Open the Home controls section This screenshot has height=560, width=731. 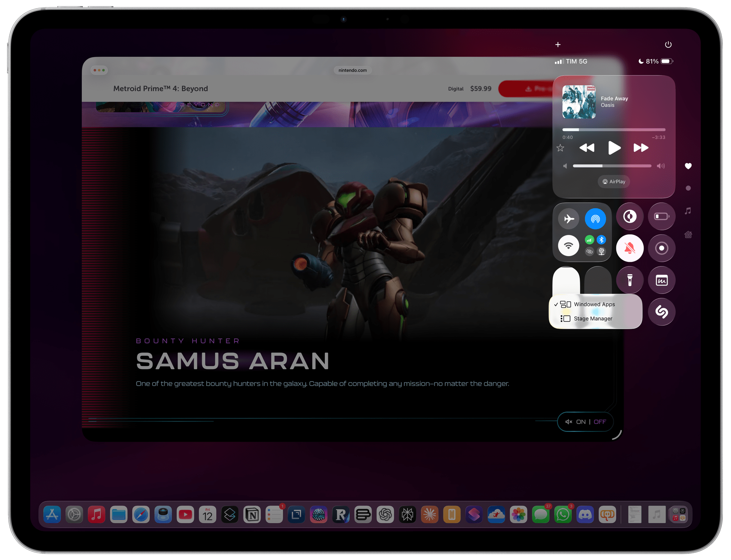(689, 234)
